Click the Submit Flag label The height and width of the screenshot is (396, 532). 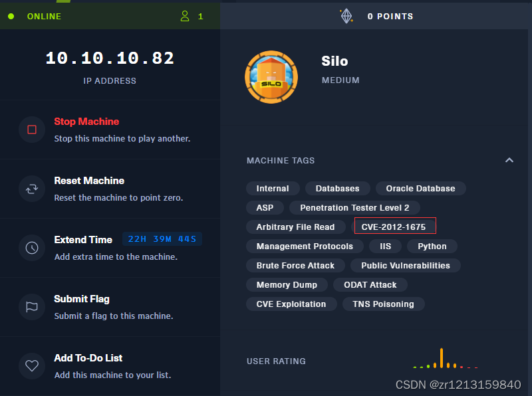tap(82, 299)
